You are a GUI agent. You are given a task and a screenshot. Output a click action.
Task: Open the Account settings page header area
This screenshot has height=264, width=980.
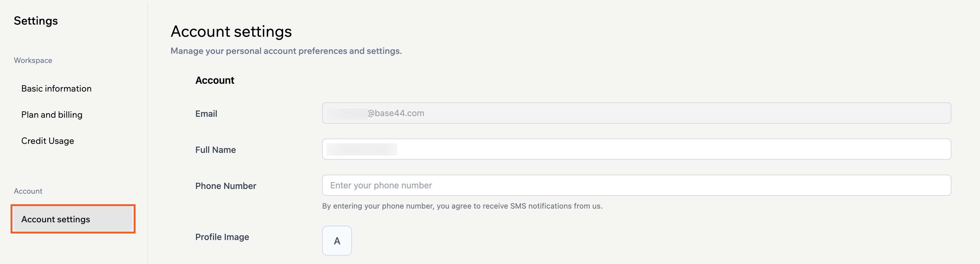tap(231, 32)
